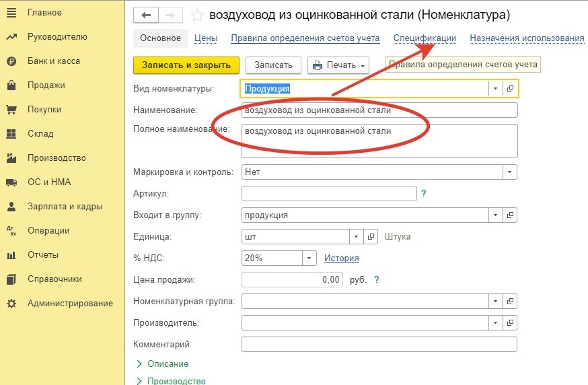Click the Записать button
Image resolution: width=588 pixels, height=385 pixels.
273,65
